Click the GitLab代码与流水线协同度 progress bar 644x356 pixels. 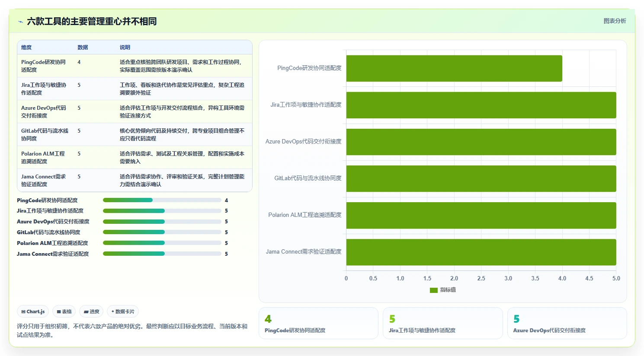pos(162,232)
